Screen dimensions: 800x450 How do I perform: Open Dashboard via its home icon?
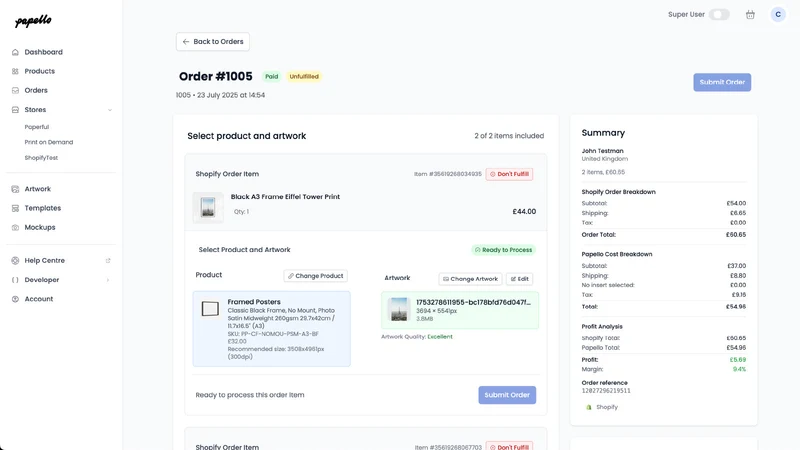pyautogui.click(x=15, y=52)
